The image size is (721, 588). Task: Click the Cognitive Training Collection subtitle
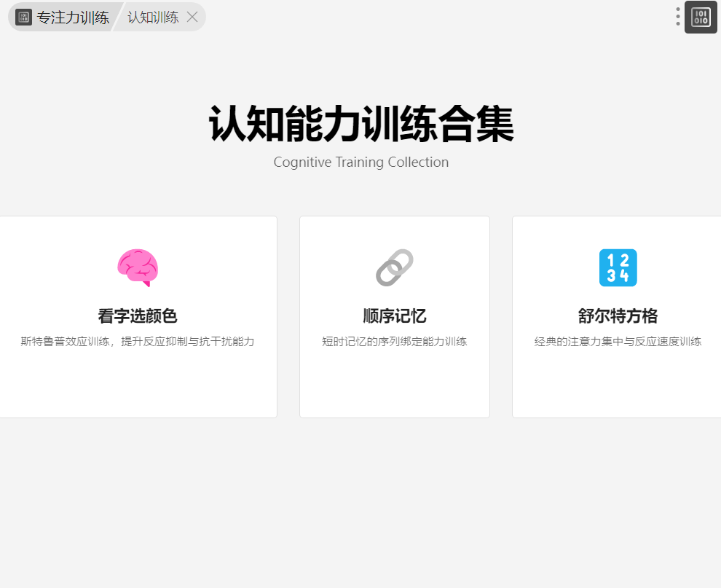[x=361, y=162]
